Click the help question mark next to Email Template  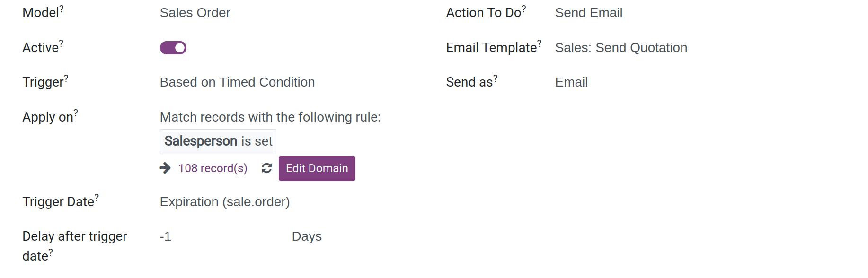point(539,44)
